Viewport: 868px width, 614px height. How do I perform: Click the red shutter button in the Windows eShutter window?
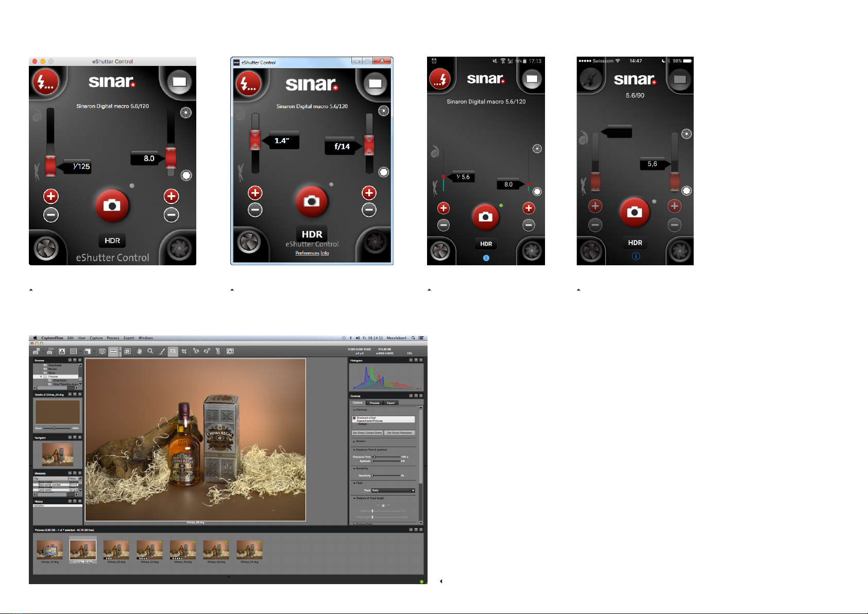[311, 201]
